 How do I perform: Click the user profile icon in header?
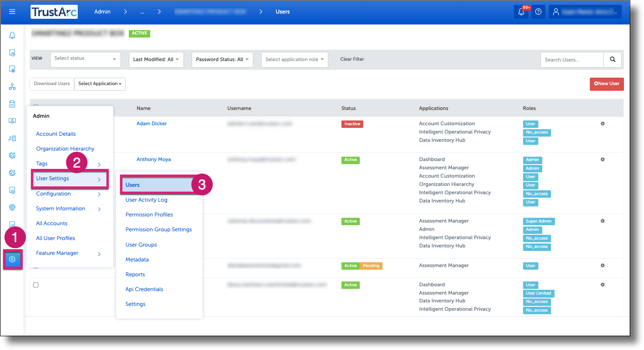[x=556, y=12]
